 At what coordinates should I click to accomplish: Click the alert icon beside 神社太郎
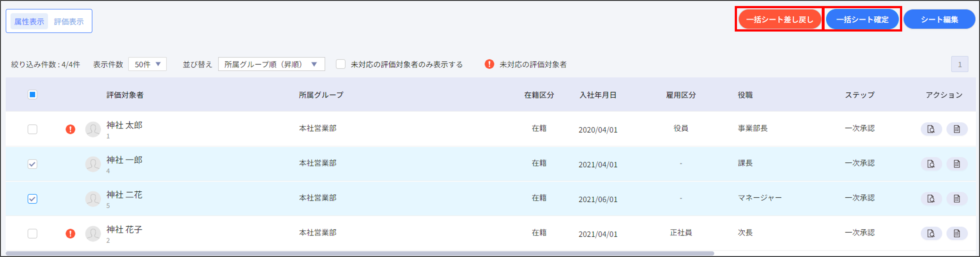click(70, 128)
